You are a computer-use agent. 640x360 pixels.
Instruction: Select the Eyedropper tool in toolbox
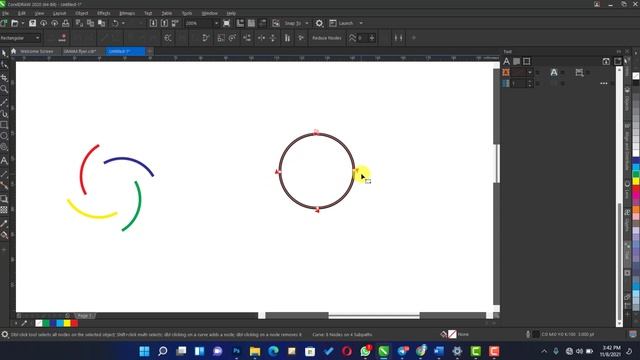click(x=4, y=223)
